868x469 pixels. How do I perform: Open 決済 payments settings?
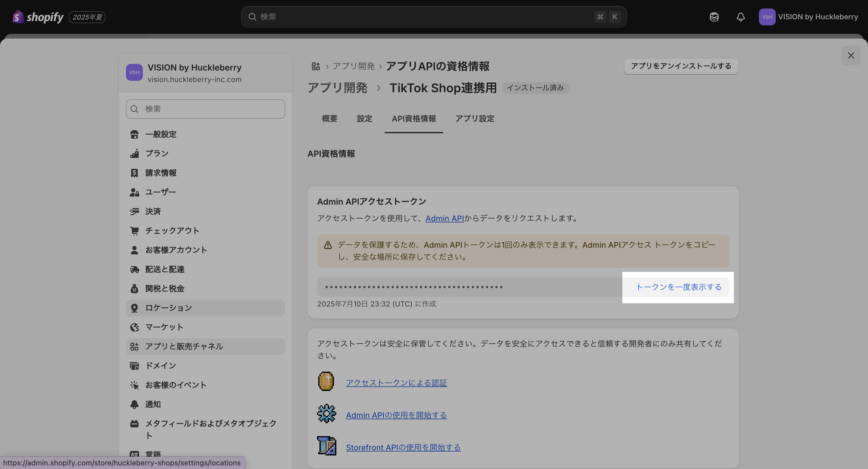pos(153,212)
